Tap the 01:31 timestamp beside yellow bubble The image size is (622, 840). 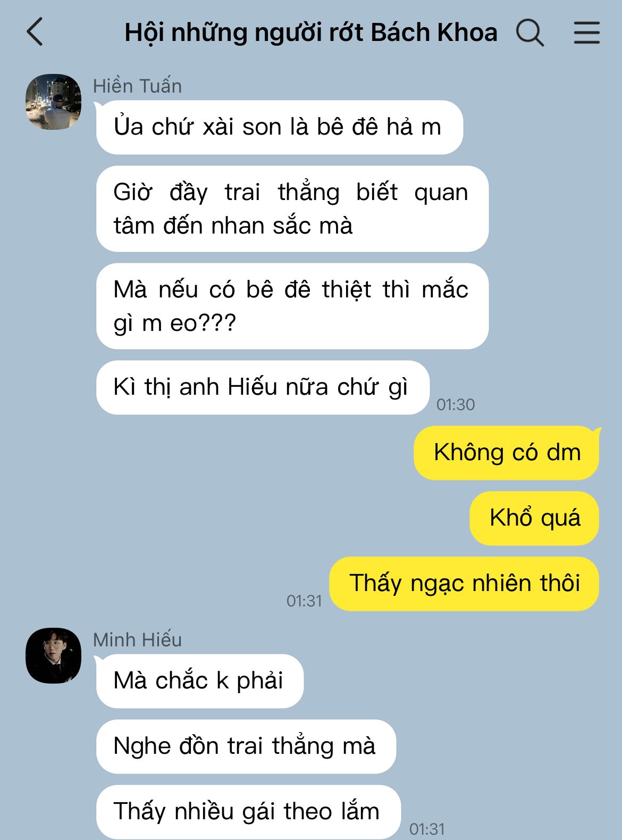[x=304, y=601]
